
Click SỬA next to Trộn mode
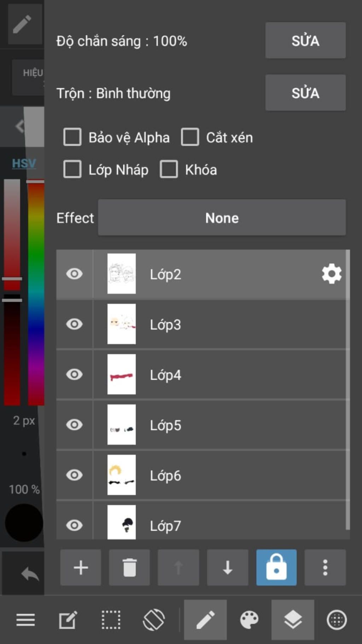click(305, 93)
